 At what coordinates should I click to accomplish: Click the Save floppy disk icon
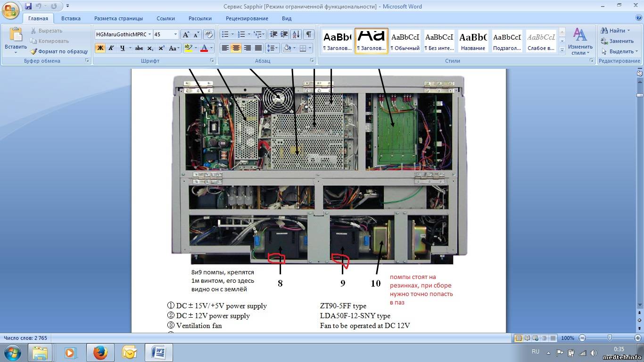pos(28,6)
